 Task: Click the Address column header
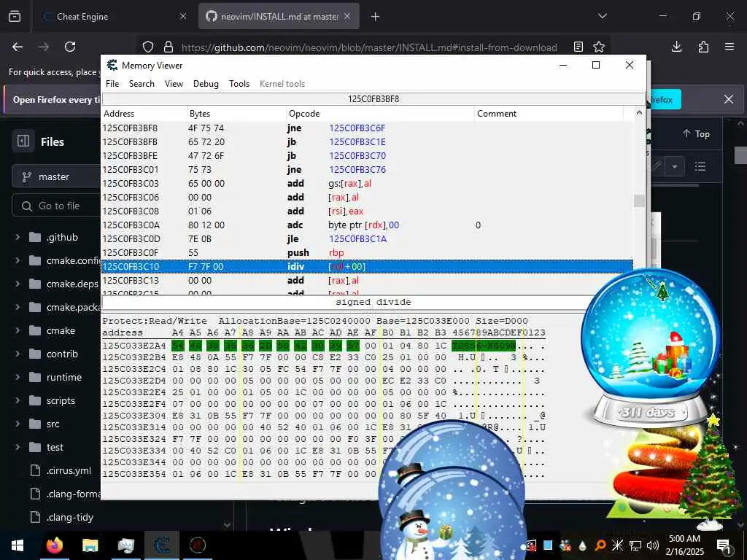click(x=144, y=114)
